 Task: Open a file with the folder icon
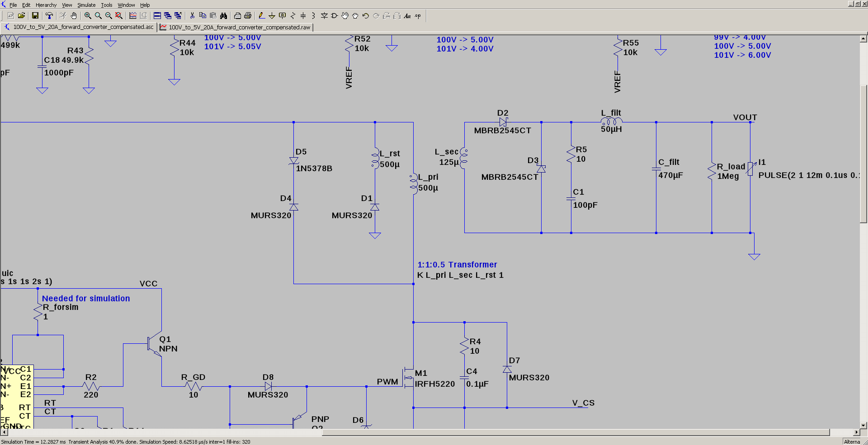(x=21, y=16)
